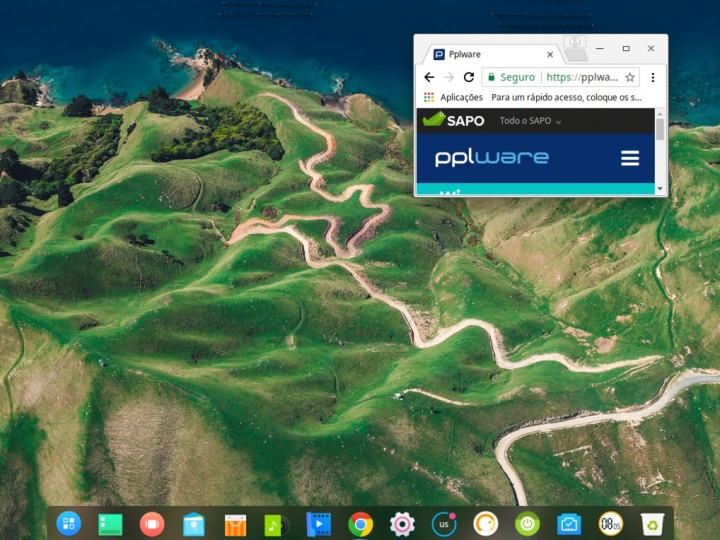Click the page scrollbar down arrow
The image size is (720, 540).
[x=660, y=188]
